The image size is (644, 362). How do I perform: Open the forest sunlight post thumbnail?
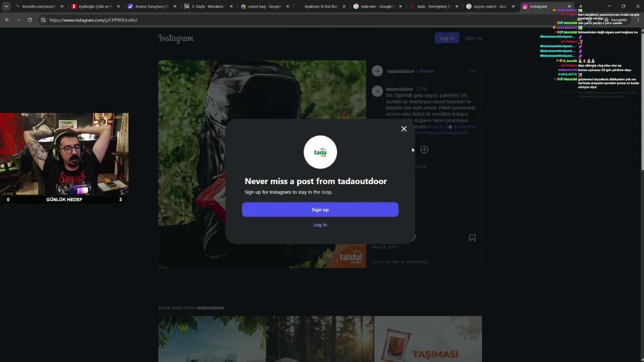tap(320, 339)
